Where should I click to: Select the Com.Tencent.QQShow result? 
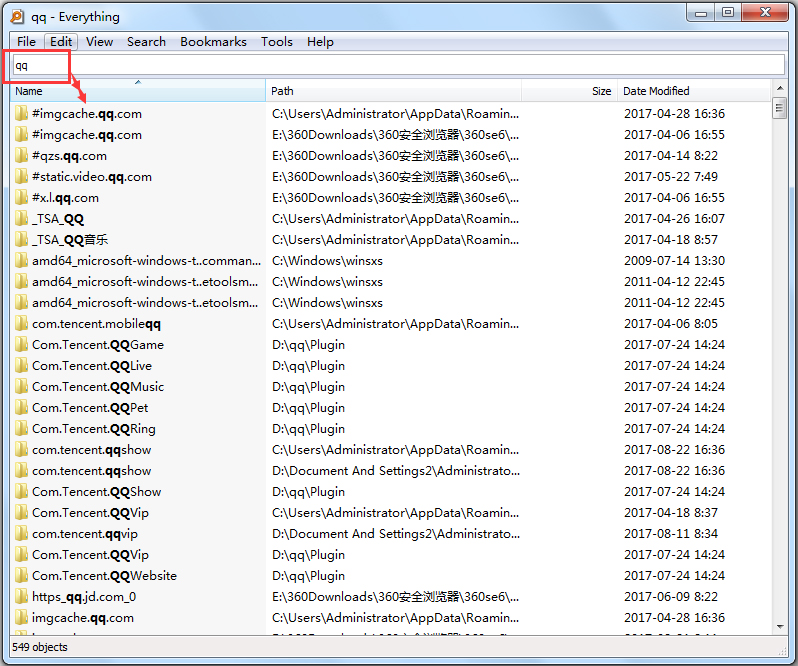(x=96, y=491)
